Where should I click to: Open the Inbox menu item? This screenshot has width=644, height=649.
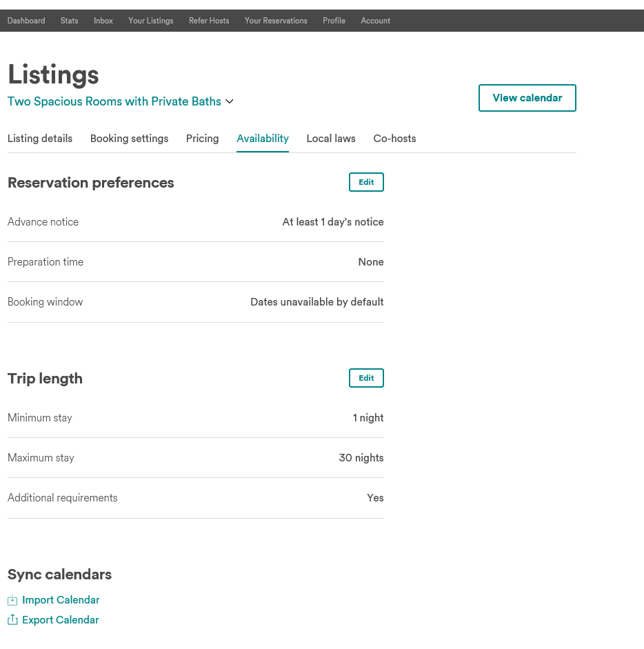[x=103, y=21]
